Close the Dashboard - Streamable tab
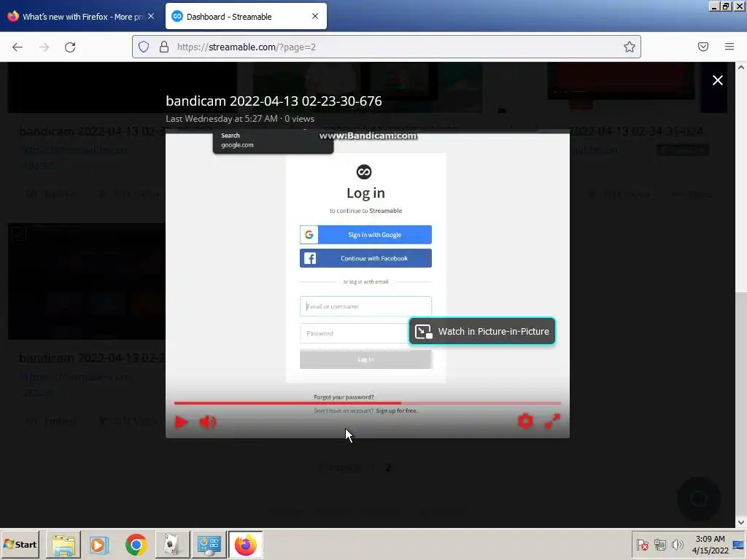Screen dimensions: 747x560 [x=315, y=17]
